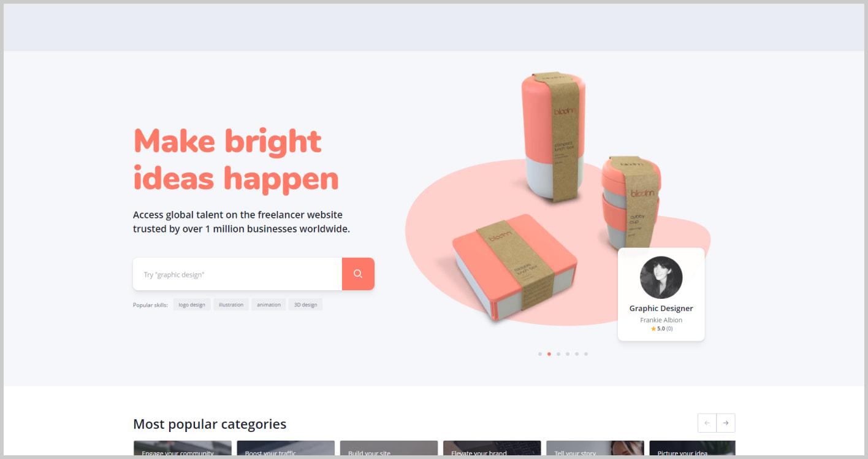Go to first carousel slide dot
Screen dimensions: 868x459
(540, 354)
